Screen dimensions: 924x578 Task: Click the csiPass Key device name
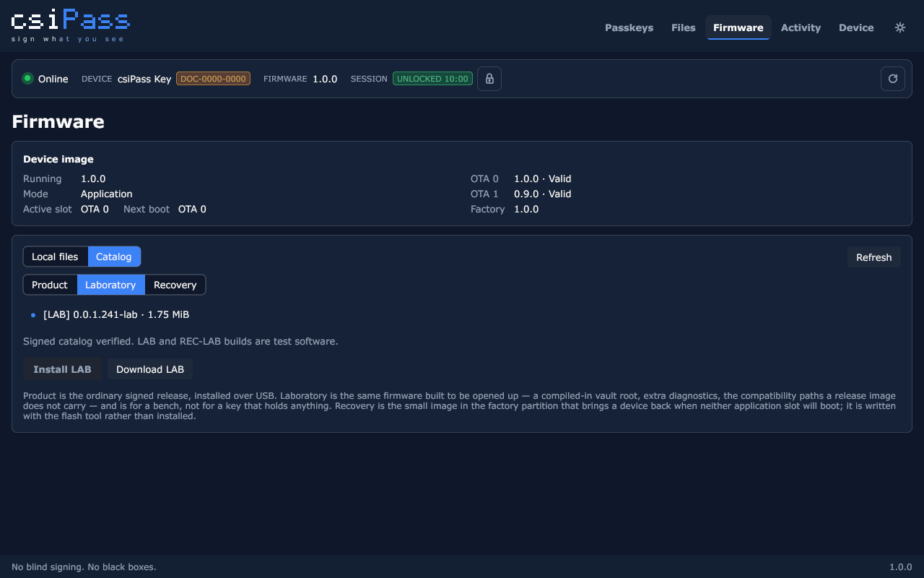coord(144,79)
